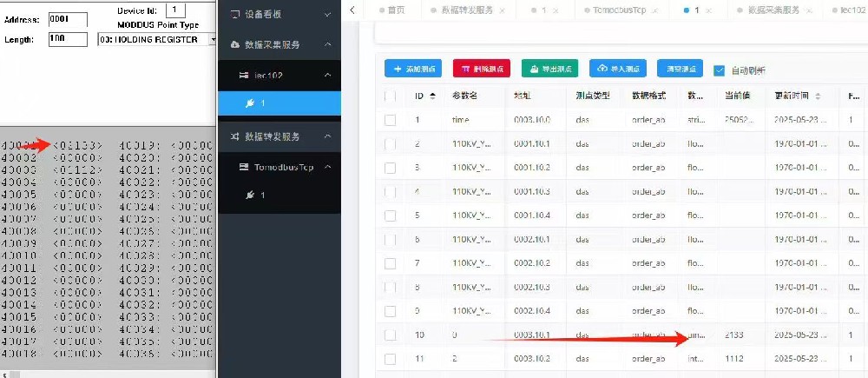This screenshot has width=868, height=378.
Task: Close the active blue-dot 1 tab
Action: (x=708, y=10)
